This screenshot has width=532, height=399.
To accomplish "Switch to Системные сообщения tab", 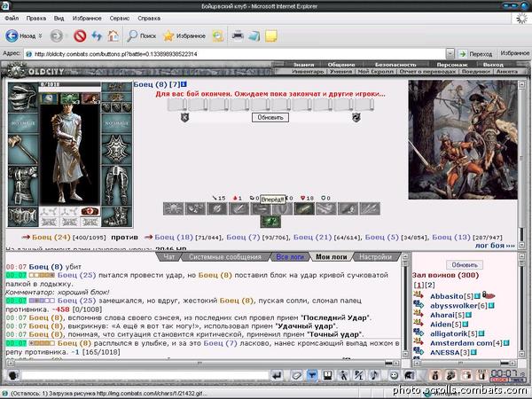I will (225, 257).
